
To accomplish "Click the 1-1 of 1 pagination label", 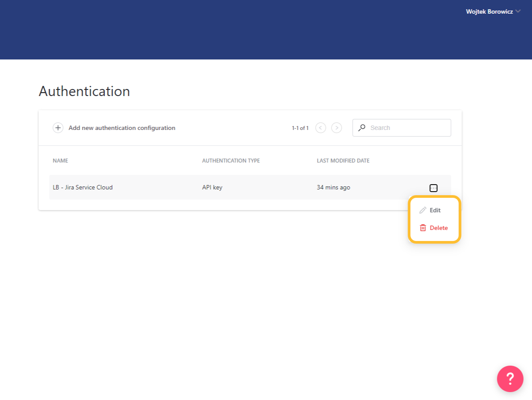I will coord(300,128).
